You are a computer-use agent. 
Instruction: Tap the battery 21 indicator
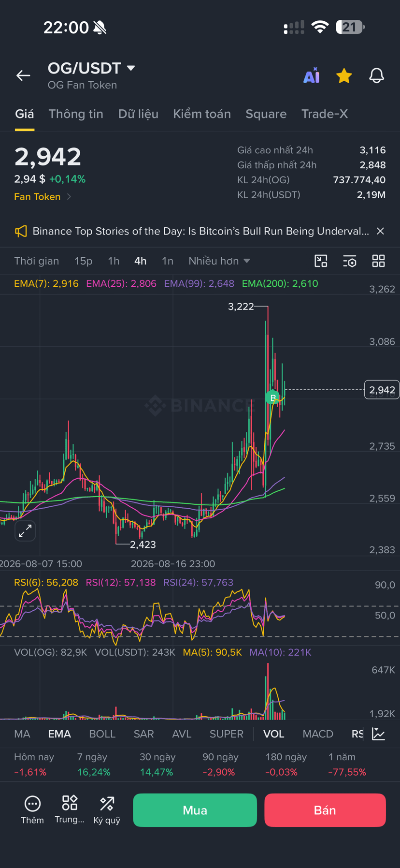350,27
